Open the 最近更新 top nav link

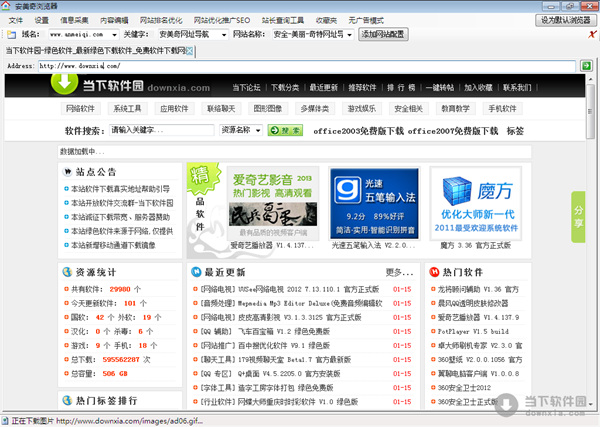click(324, 88)
